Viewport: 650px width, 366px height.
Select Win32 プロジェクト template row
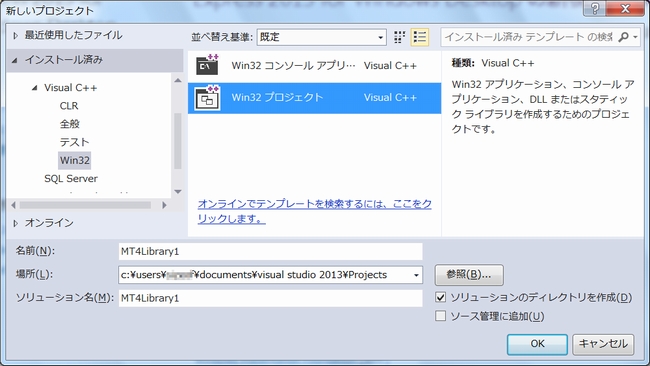coord(314,98)
